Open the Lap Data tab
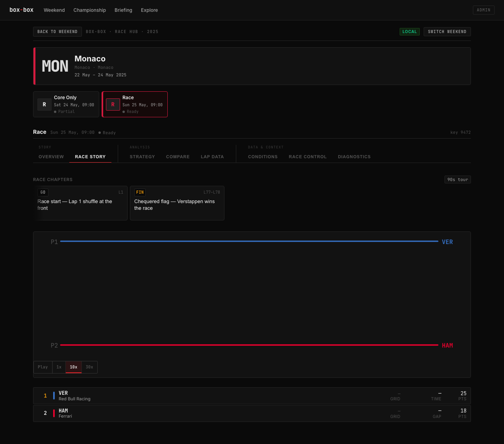Image resolution: width=504 pixels, height=444 pixels. click(212, 157)
